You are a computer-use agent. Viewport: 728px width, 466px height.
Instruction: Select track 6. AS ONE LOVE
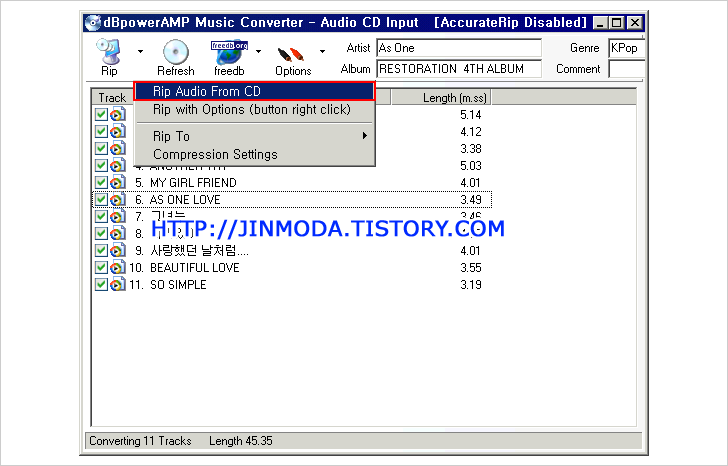[292, 200]
